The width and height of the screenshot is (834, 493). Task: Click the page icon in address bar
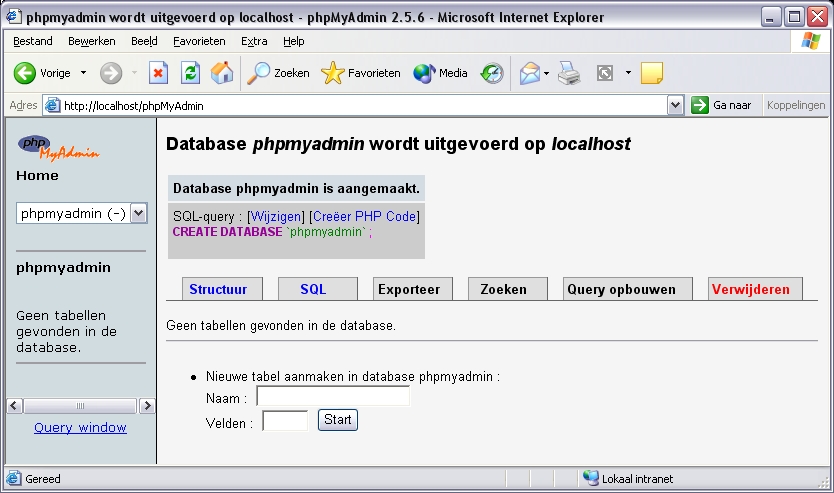pyautogui.click(x=52, y=105)
